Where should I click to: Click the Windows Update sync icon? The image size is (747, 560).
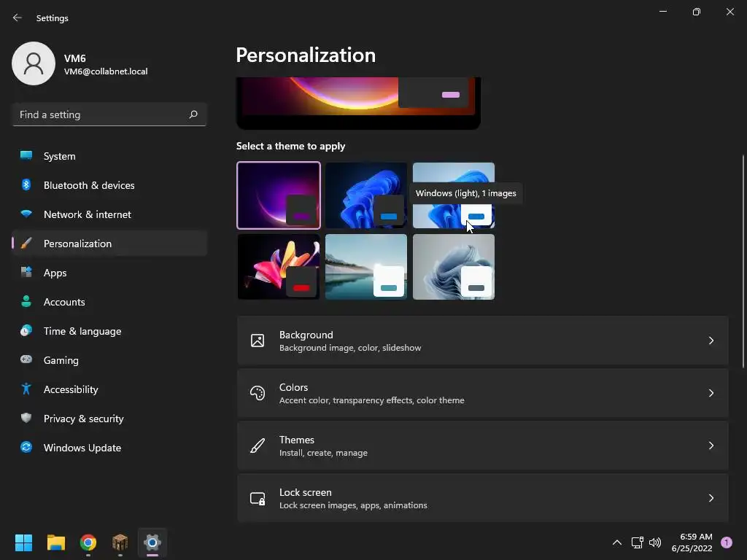point(26,447)
